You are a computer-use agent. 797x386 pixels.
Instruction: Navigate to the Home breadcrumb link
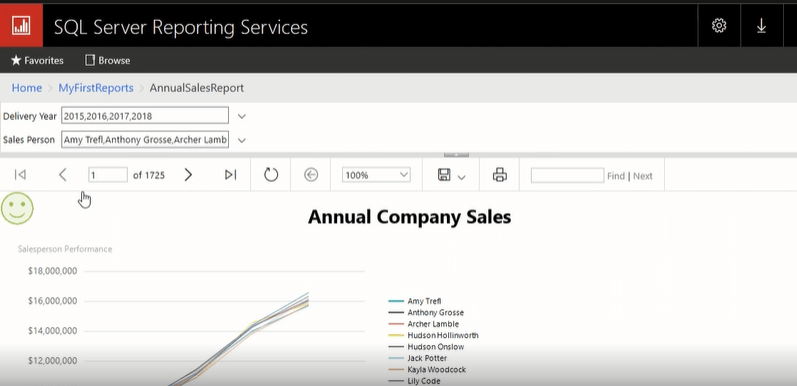click(x=26, y=88)
